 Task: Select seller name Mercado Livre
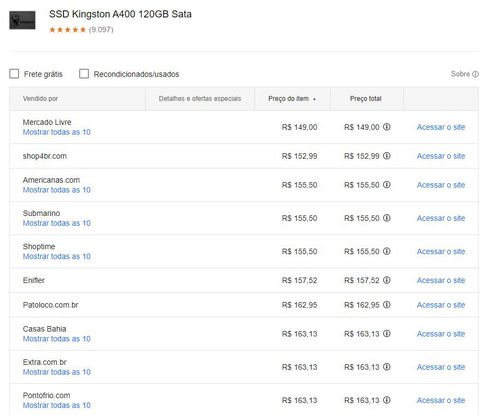(x=47, y=122)
